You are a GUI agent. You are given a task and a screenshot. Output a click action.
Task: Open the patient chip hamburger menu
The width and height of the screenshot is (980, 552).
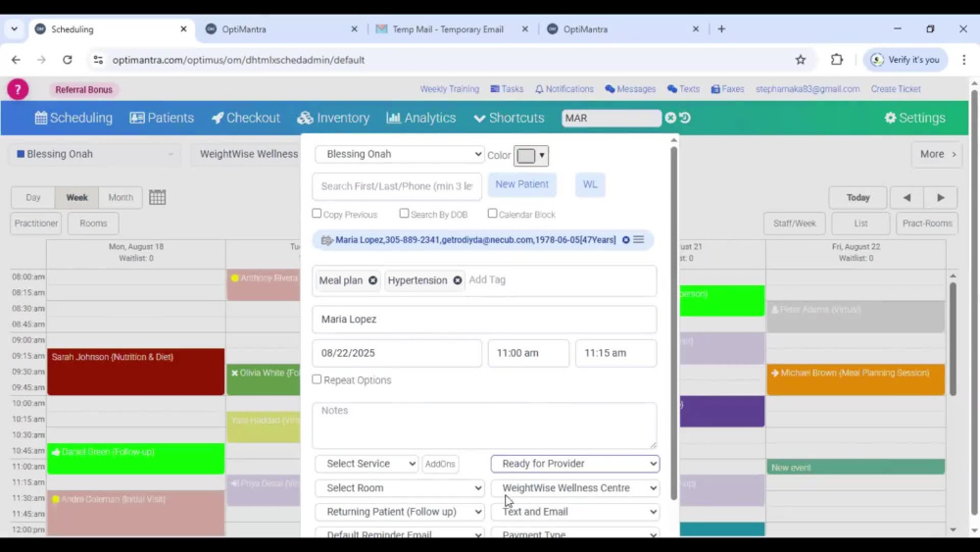click(638, 240)
